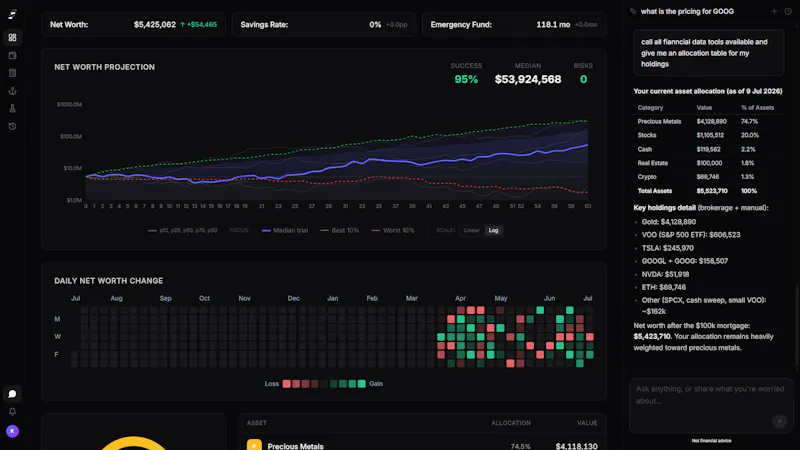This screenshot has height=450, width=800.
Task: Click the GOOGL + GOOG: $158,507 bullet
Action: click(x=685, y=261)
